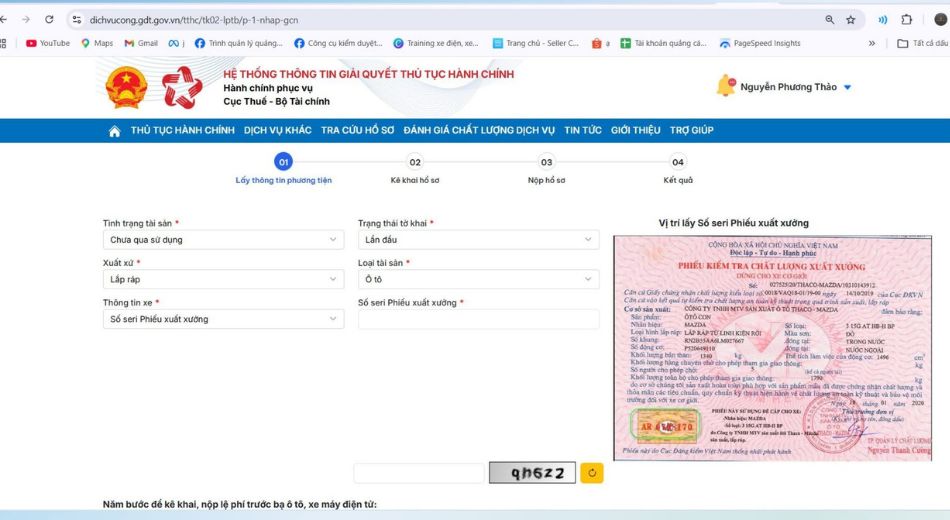Image resolution: width=950 pixels, height=520 pixels.
Task: Open TRA CỨU HỒ SƠ menu
Action: click(357, 130)
